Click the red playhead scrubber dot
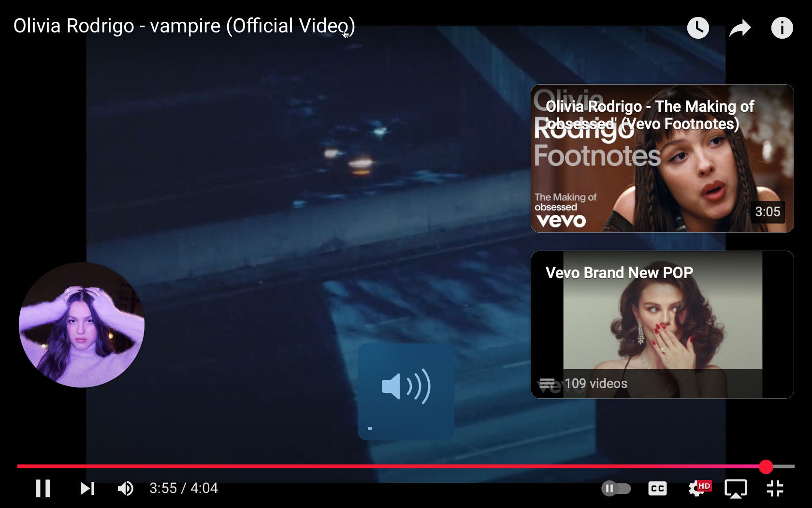The width and height of the screenshot is (812, 508). click(x=766, y=466)
